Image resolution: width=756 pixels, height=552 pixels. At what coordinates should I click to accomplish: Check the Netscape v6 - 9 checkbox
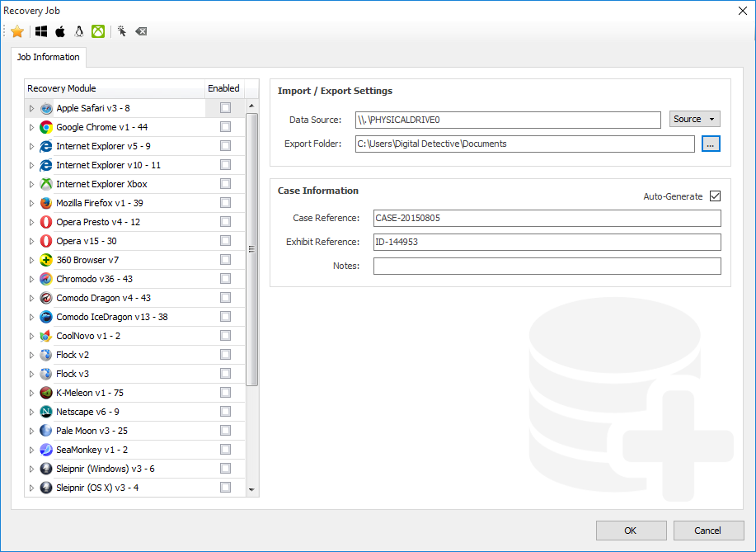(225, 411)
